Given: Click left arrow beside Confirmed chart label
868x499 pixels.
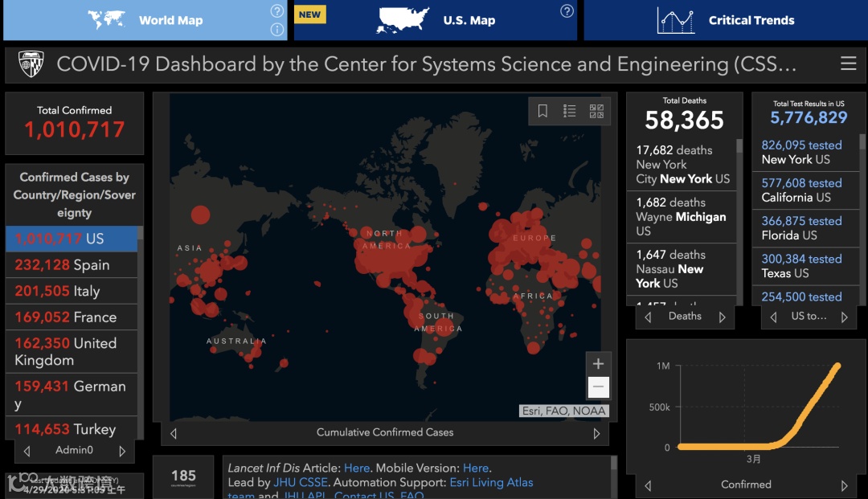Looking at the screenshot, I should click(648, 485).
